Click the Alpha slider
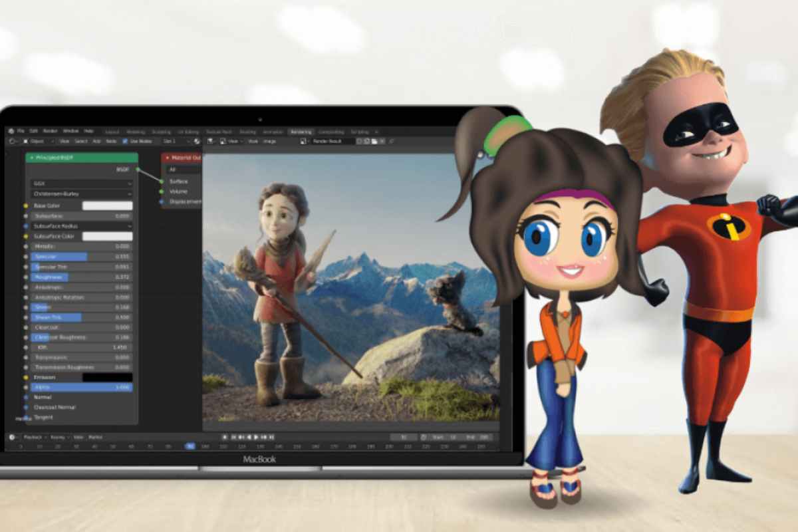The height and width of the screenshot is (532, 798). coord(82,387)
